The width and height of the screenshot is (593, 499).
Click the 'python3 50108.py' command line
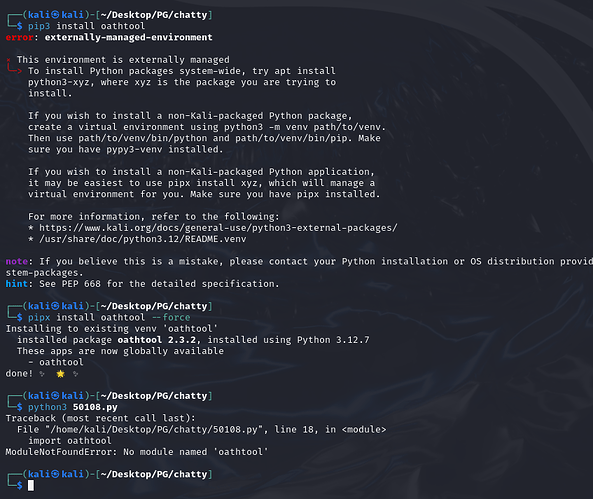click(x=73, y=407)
